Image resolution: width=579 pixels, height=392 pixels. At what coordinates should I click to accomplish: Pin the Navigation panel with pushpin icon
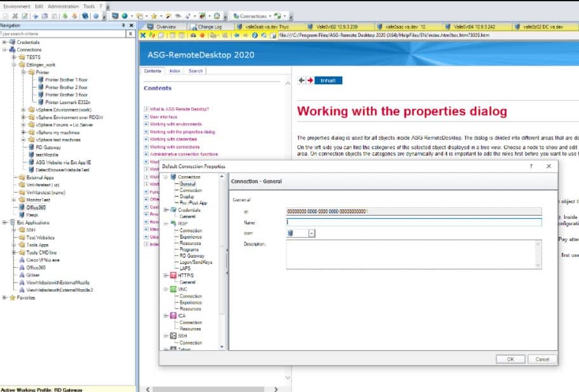click(x=123, y=25)
